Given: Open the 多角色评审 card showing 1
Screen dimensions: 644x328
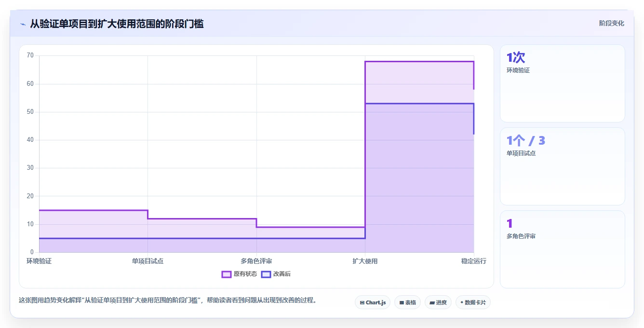Looking at the screenshot, I should [563, 249].
